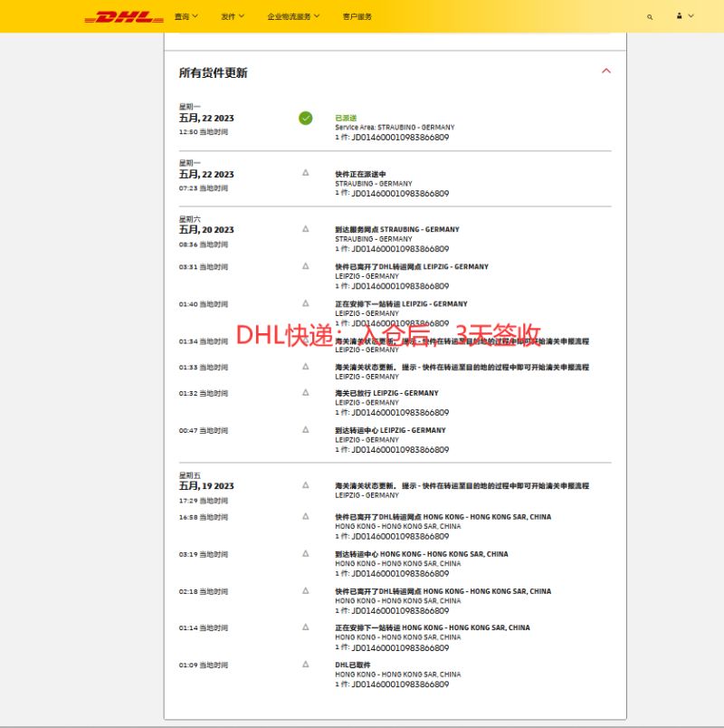Click 到达服务网点 STRAUBING - GERMANY text
Image resolution: width=724 pixels, height=728 pixels.
397,229
